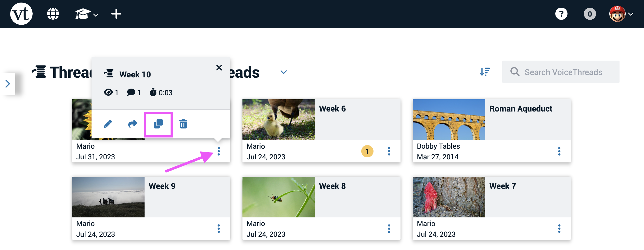Delete Week 10 with the trash icon
The width and height of the screenshot is (644, 250).
[183, 124]
